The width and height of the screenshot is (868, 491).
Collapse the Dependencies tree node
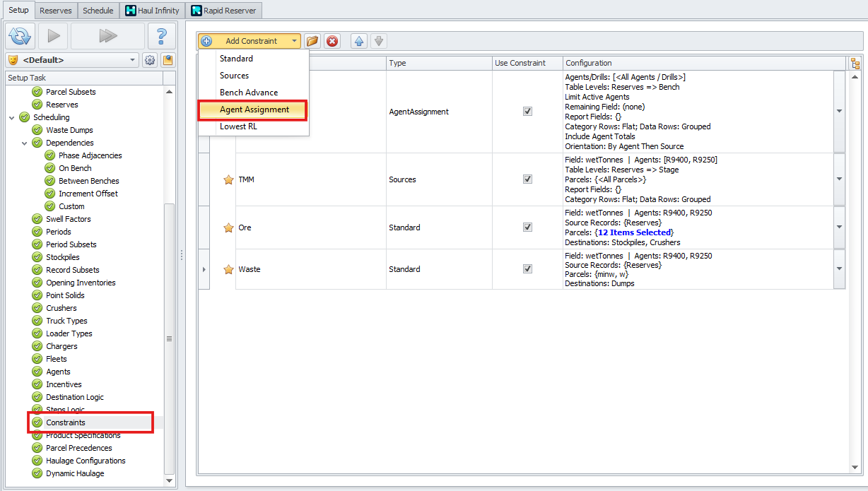point(25,143)
